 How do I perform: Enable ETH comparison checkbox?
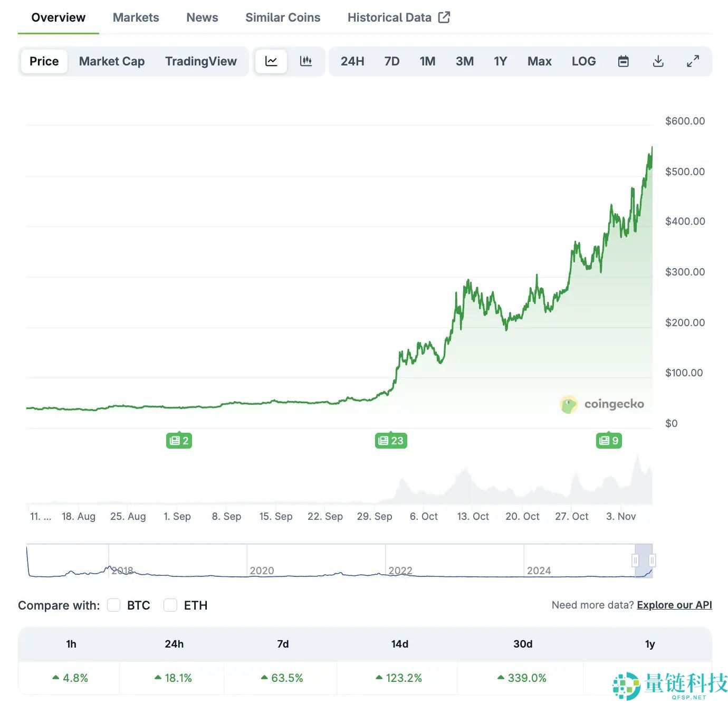pos(170,605)
